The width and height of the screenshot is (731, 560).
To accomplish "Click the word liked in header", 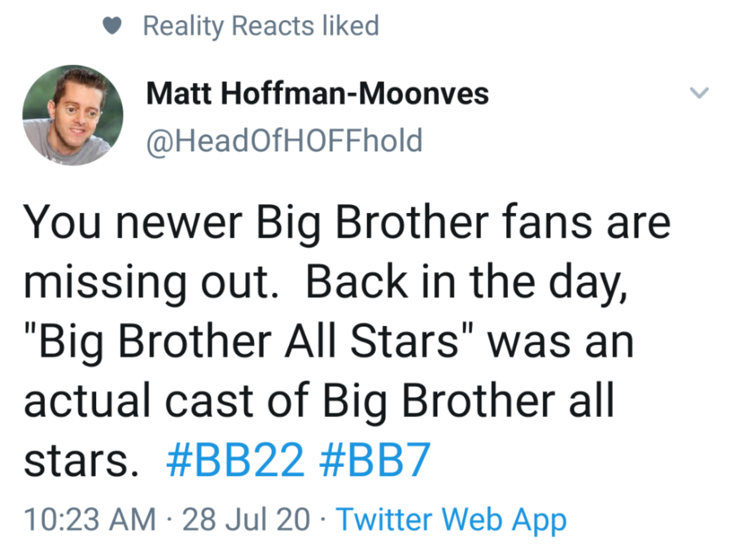I will [350, 26].
